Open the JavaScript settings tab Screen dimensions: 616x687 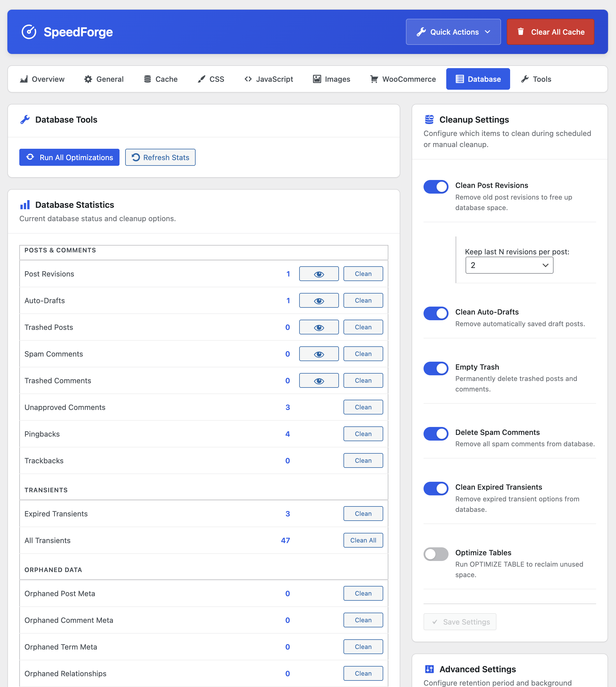click(x=269, y=79)
